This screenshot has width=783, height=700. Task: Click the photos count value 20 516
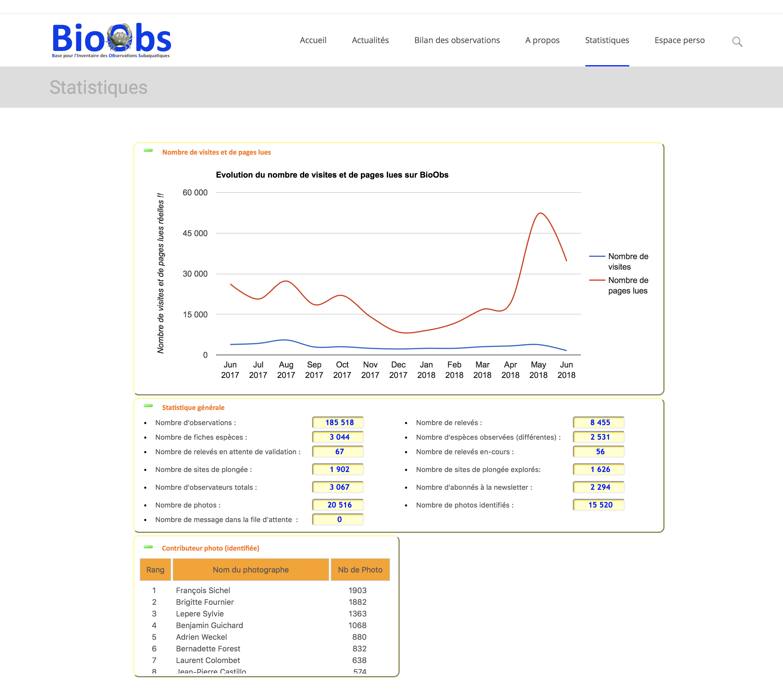point(338,505)
